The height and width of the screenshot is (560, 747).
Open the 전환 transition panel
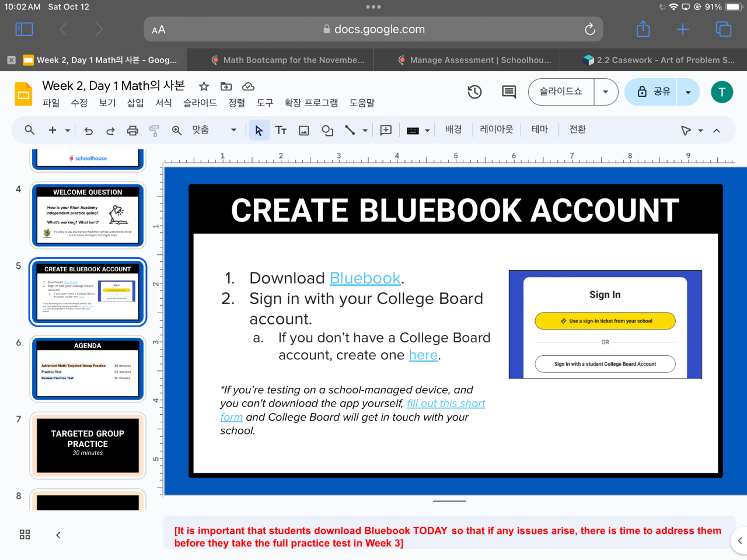[x=578, y=129]
